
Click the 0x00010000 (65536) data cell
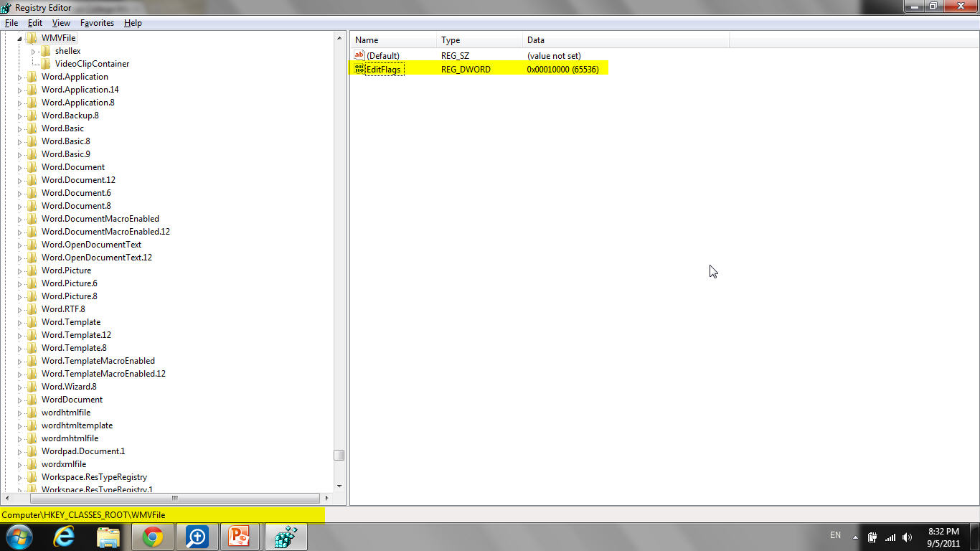click(x=563, y=70)
